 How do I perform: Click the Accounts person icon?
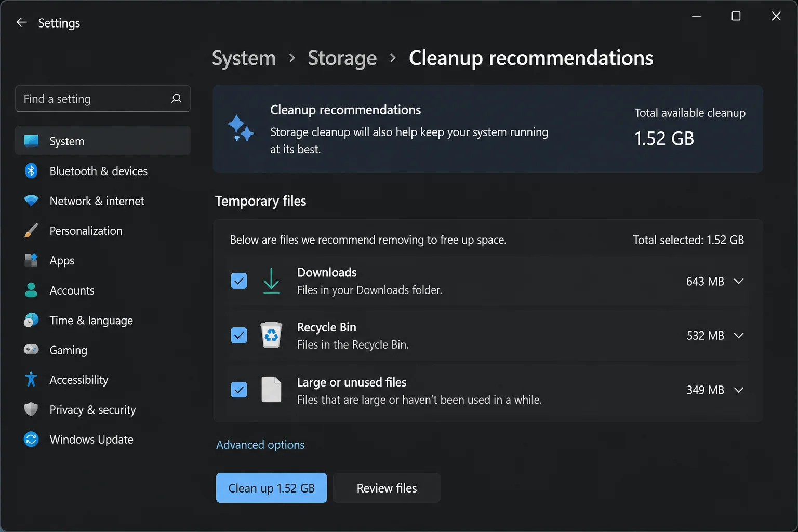31,290
